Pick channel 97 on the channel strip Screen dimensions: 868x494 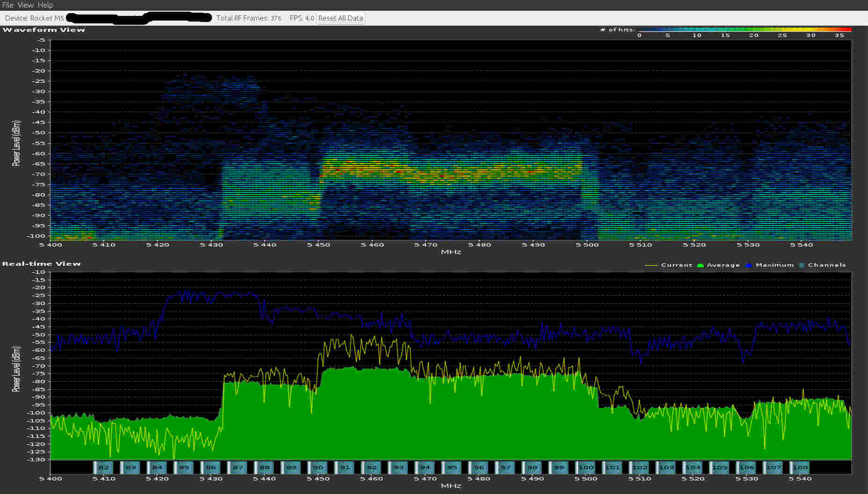click(x=505, y=467)
